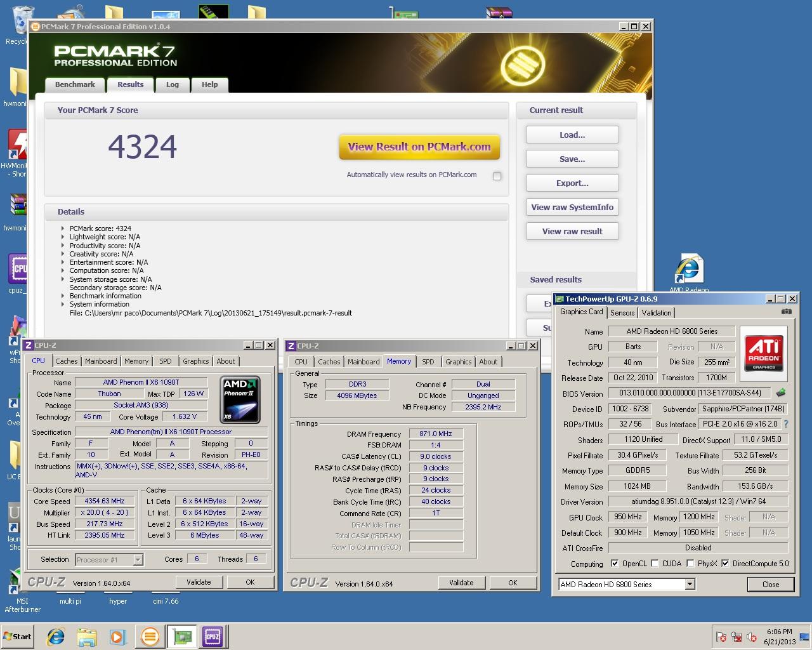812x650 pixels.
Task: Open the Processor #1 selection dropdown
Action: [138, 560]
